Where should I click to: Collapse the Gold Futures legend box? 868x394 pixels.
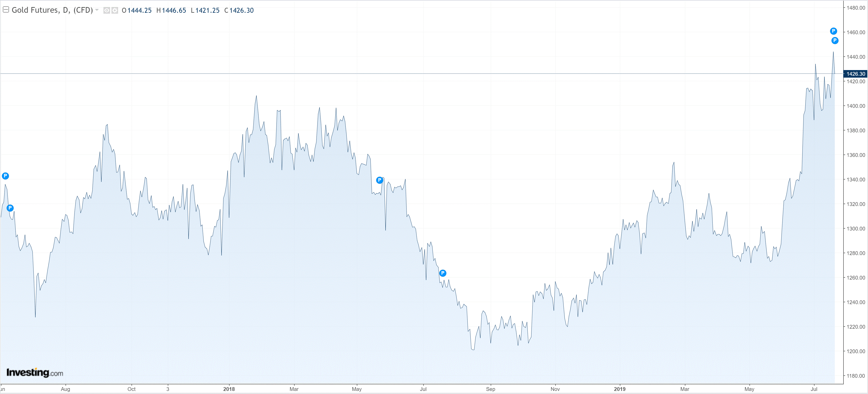click(x=6, y=9)
